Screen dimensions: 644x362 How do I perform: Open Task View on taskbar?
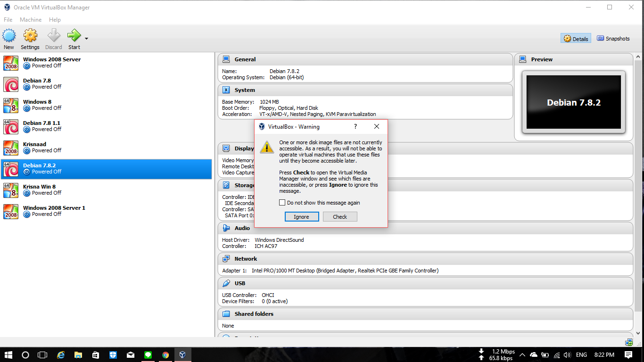click(42, 355)
